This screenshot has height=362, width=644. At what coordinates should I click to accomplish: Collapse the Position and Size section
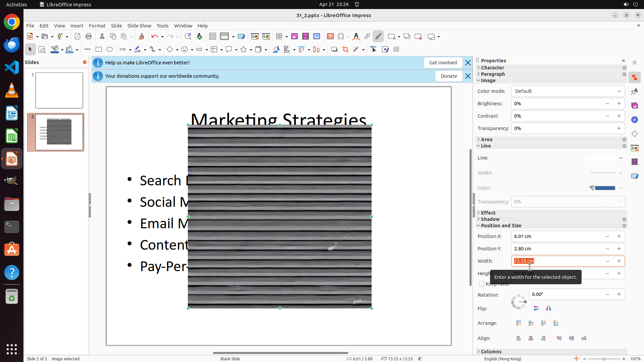[501, 226]
